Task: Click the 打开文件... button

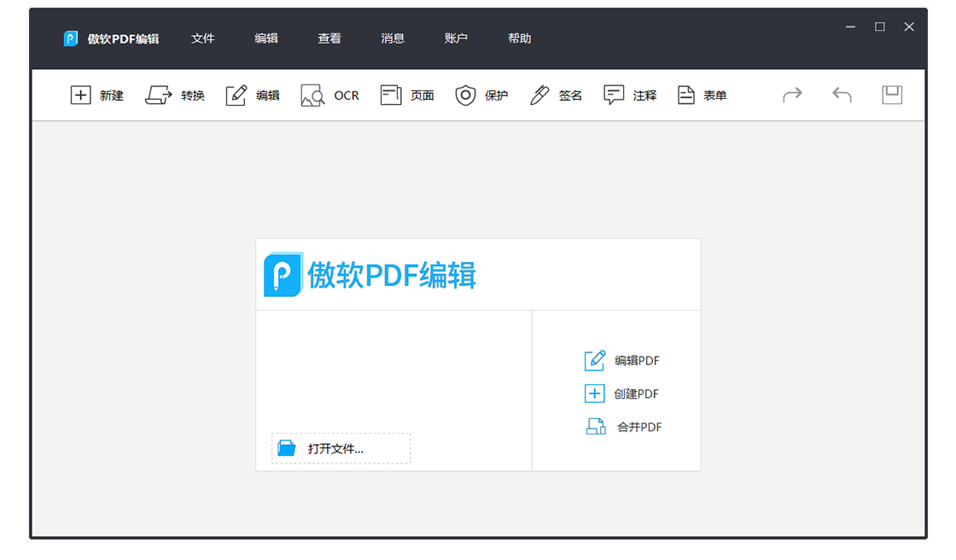Action: (341, 448)
